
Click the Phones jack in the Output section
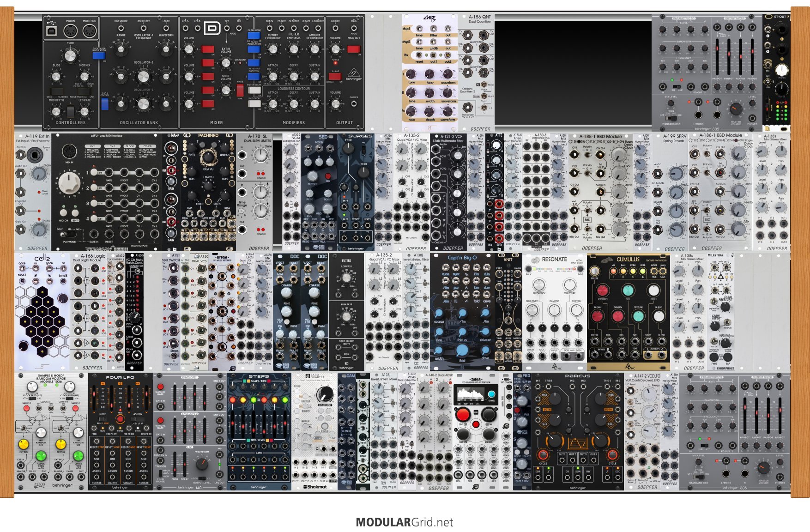pos(354,104)
